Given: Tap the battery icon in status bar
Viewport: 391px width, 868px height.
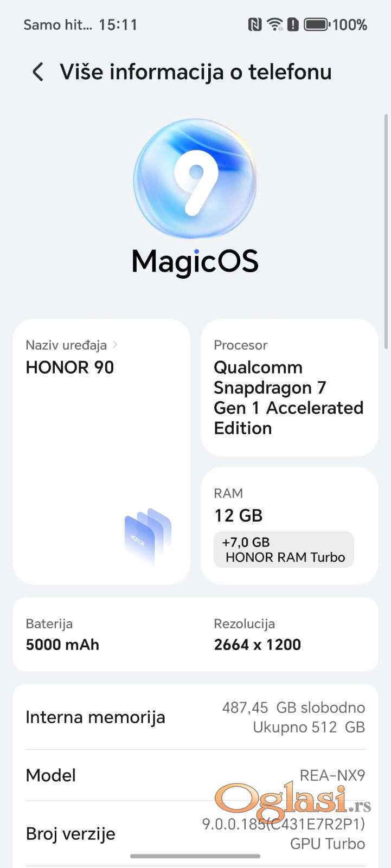Looking at the screenshot, I should coord(316,24).
